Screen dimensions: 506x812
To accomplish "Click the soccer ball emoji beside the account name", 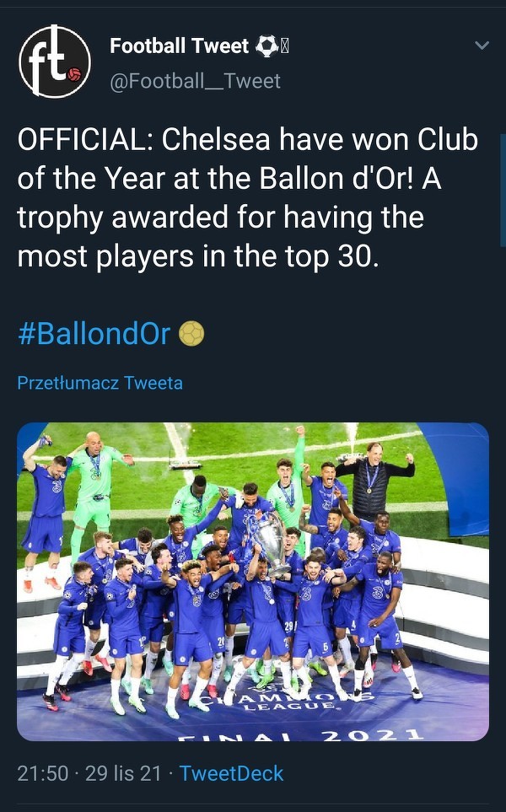I will pyautogui.click(x=266, y=46).
